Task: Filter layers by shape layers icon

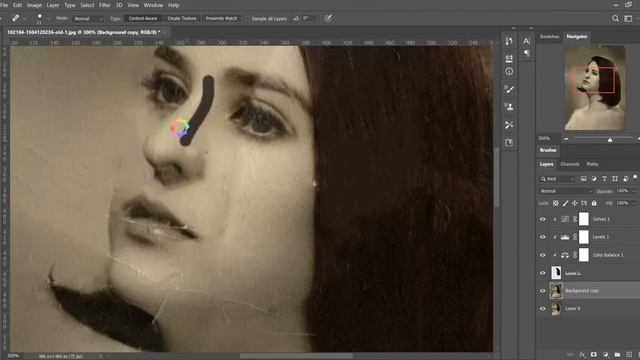Action: point(615,179)
